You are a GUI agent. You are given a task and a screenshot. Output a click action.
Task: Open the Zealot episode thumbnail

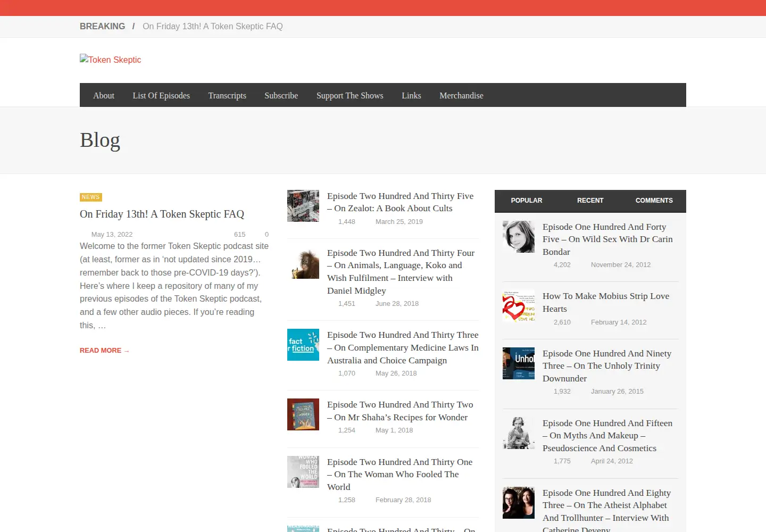pos(303,206)
